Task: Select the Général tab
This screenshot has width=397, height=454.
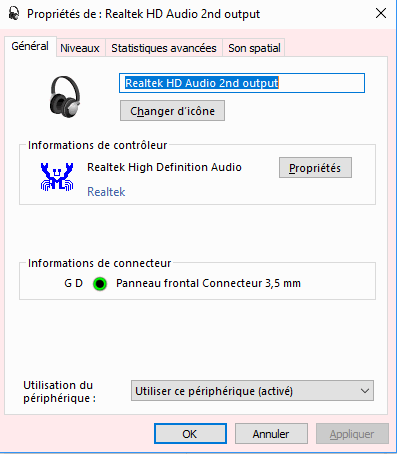Action: pos(30,46)
